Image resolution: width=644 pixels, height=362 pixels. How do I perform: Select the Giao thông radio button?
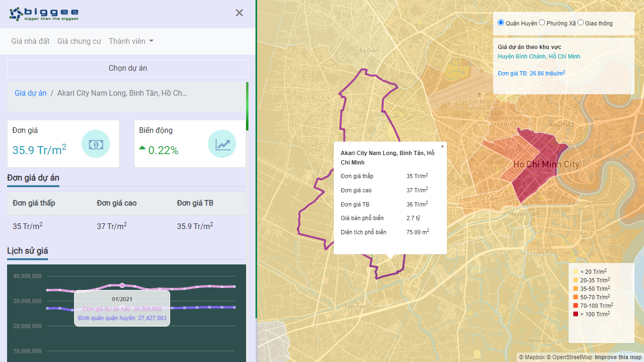580,23
